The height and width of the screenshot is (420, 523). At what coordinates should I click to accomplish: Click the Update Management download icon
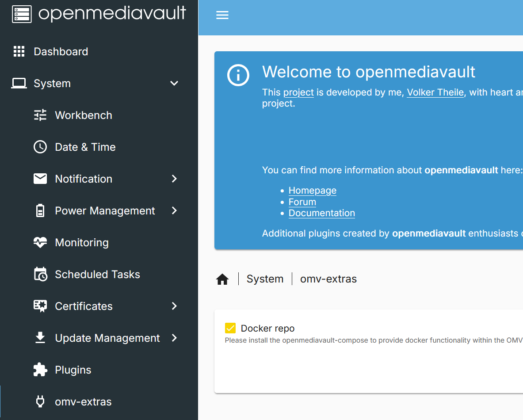(40, 338)
